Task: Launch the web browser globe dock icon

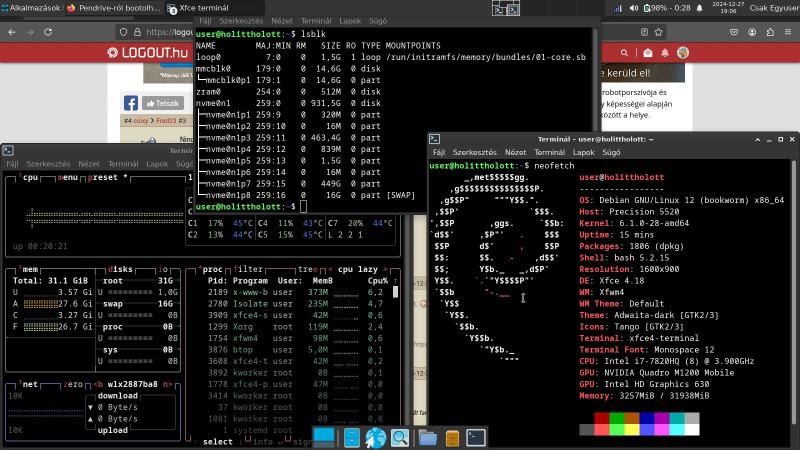Action: pos(376,438)
